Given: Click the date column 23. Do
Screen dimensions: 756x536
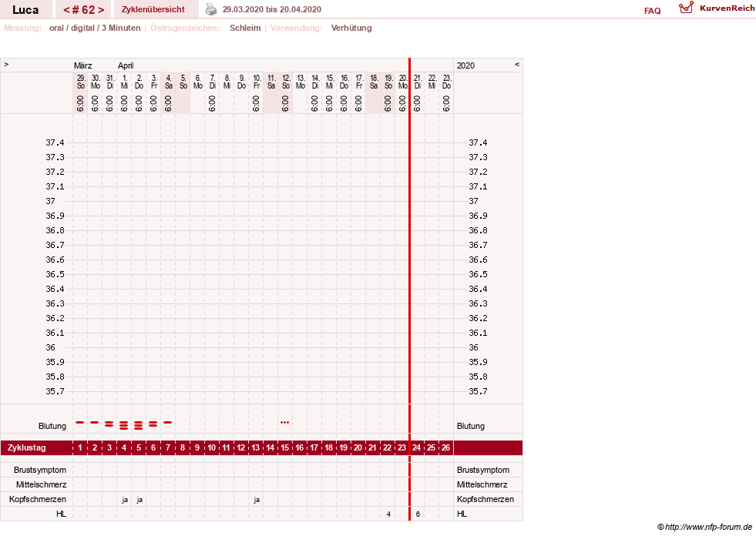Looking at the screenshot, I should click(x=446, y=82).
